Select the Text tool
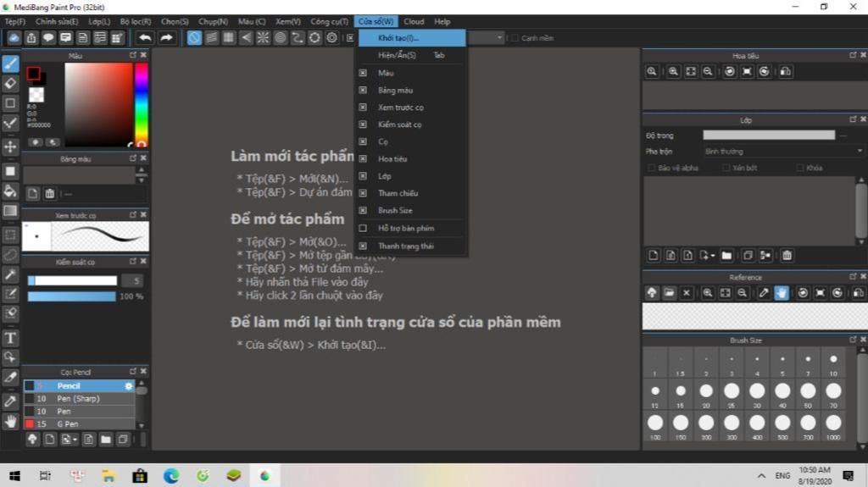The height and width of the screenshot is (487, 868). pyautogui.click(x=10, y=337)
